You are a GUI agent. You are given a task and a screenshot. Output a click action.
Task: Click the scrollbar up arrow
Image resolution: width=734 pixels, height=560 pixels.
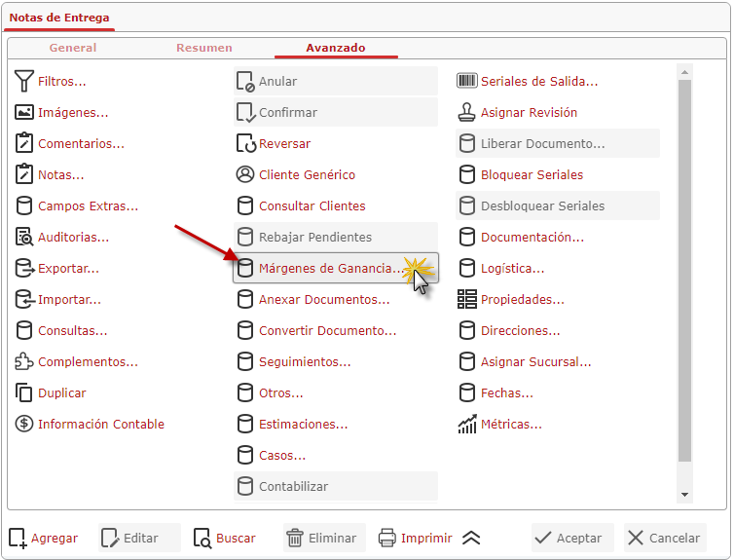click(x=684, y=72)
